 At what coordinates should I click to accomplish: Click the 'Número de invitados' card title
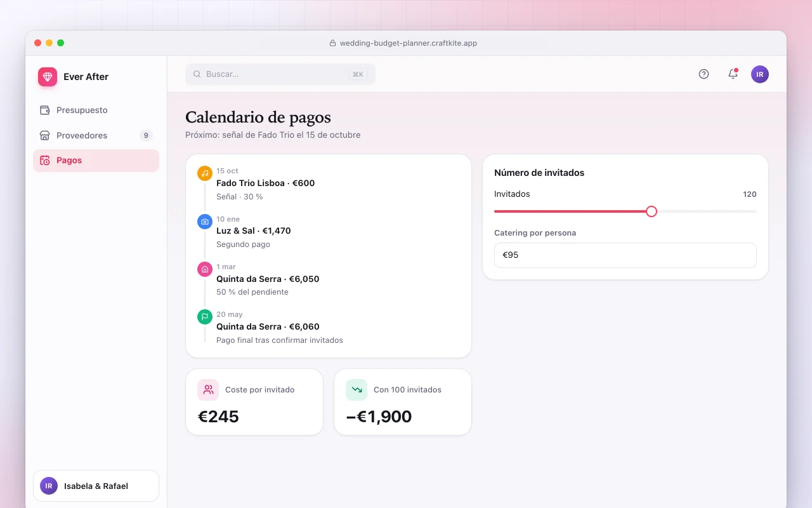[539, 173]
